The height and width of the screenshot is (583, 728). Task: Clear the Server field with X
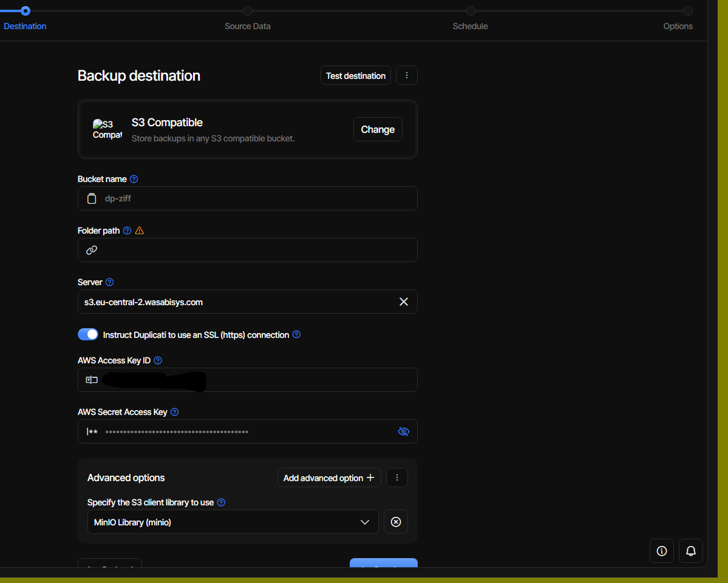[403, 302]
